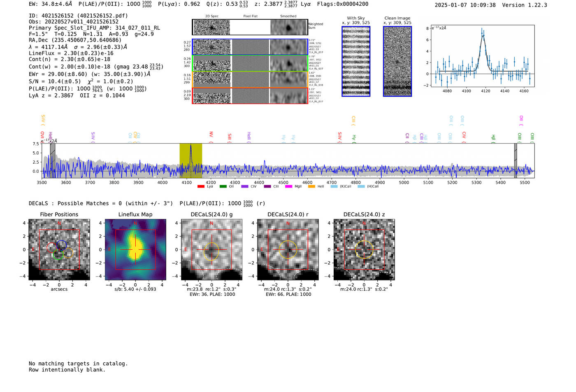Click the green fiber circle in Fiber Positions

click(58, 255)
